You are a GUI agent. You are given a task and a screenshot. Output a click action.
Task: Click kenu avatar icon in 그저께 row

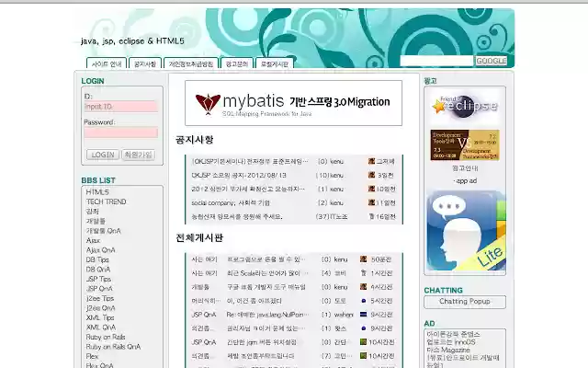pyautogui.click(x=371, y=161)
